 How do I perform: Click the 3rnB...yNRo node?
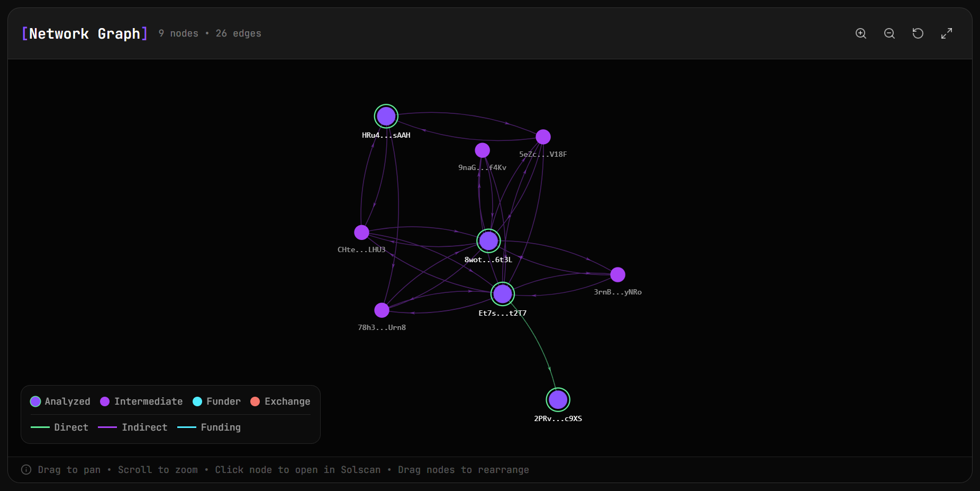point(618,274)
